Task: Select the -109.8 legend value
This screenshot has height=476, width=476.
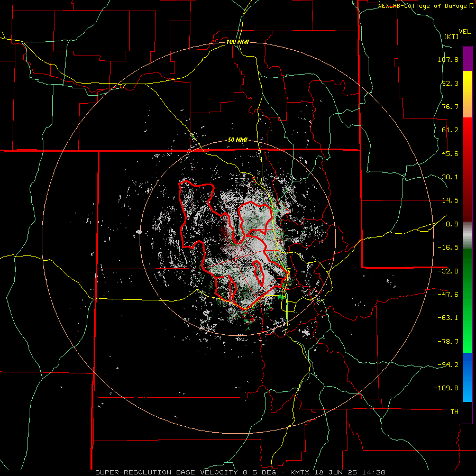Action: tap(446, 388)
